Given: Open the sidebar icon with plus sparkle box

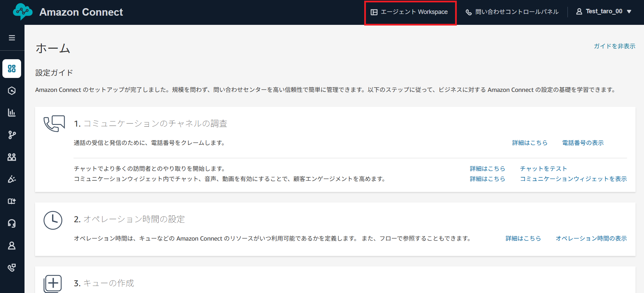Looking at the screenshot, I should pyautogui.click(x=12, y=201).
